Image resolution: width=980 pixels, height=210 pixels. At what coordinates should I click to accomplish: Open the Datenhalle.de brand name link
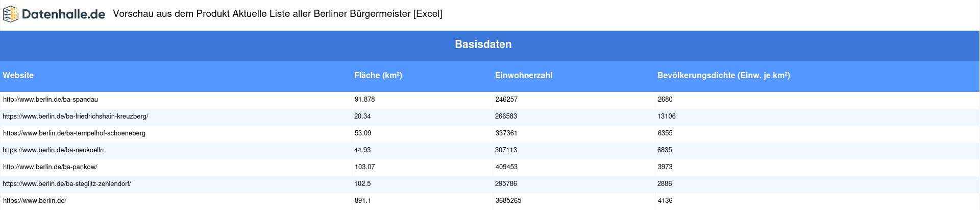pos(63,14)
